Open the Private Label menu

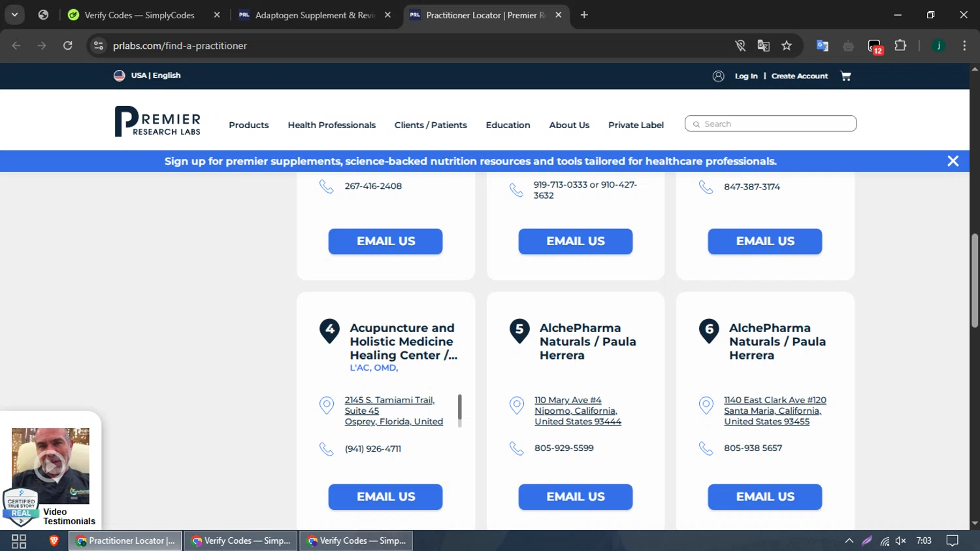[x=636, y=125]
